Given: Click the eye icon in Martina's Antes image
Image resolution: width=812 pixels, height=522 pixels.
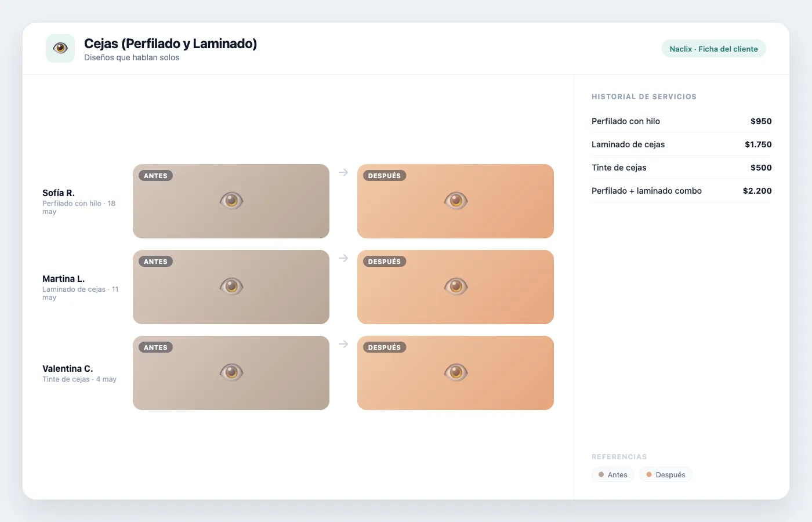Looking at the screenshot, I should tap(231, 287).
